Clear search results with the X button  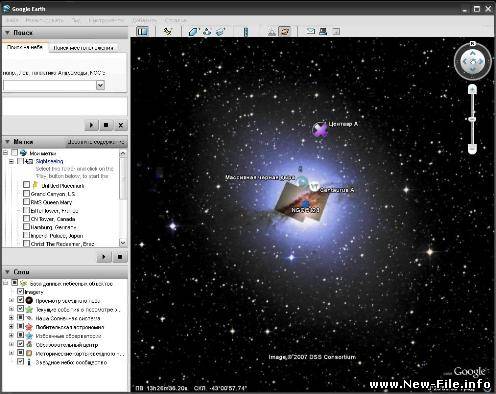[x=121, y=125]
